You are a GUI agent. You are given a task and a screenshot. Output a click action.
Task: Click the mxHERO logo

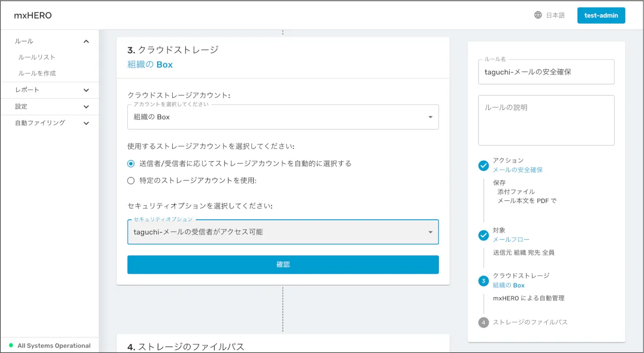(33, 16)
